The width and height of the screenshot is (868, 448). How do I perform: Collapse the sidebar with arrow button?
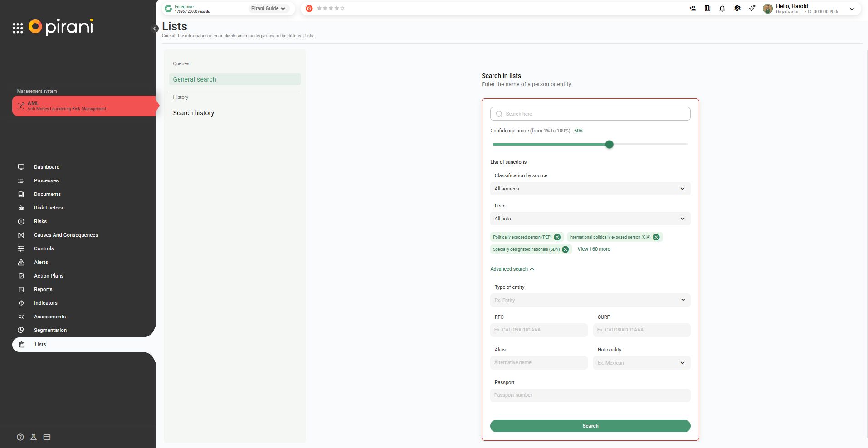(155, 29)
